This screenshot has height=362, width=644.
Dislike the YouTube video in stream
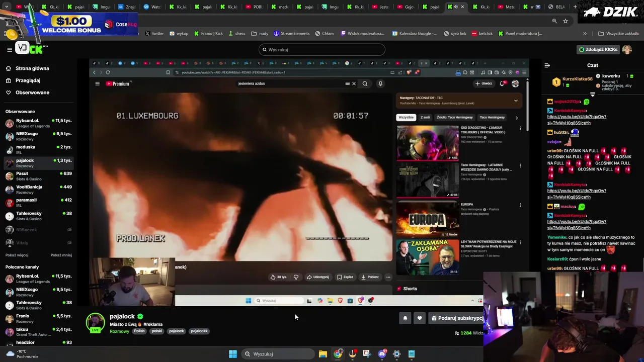296,277
